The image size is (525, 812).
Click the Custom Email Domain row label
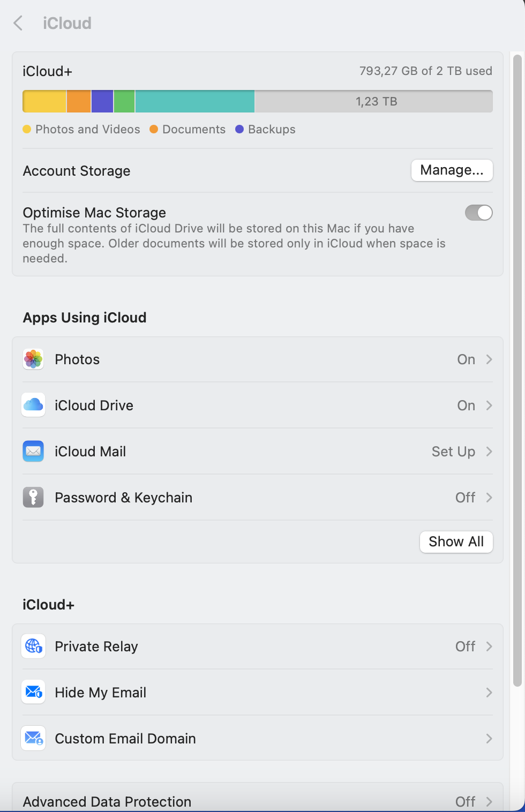(125, 739)
